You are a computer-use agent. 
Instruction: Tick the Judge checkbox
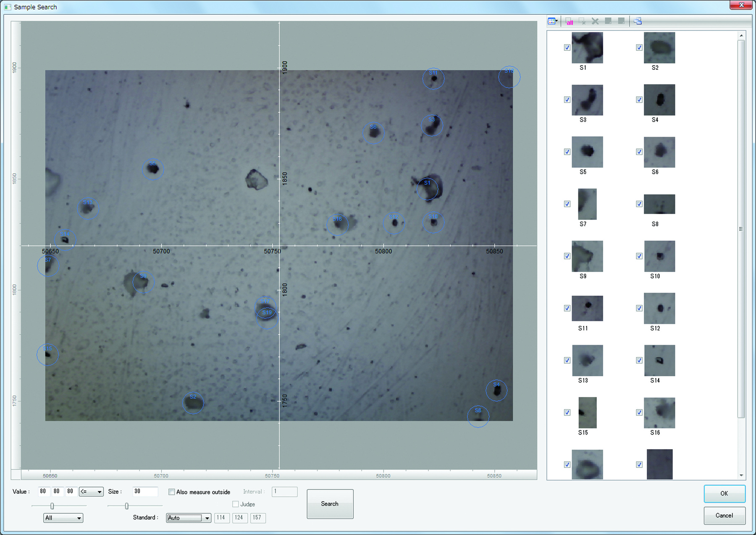[236, 504]
